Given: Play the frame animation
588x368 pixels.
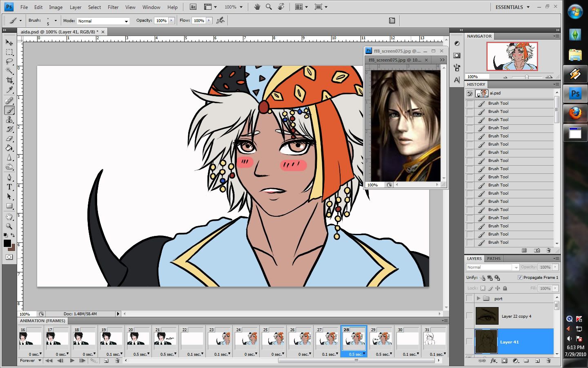Looking at the screenshot, I should tap(72, 361).
